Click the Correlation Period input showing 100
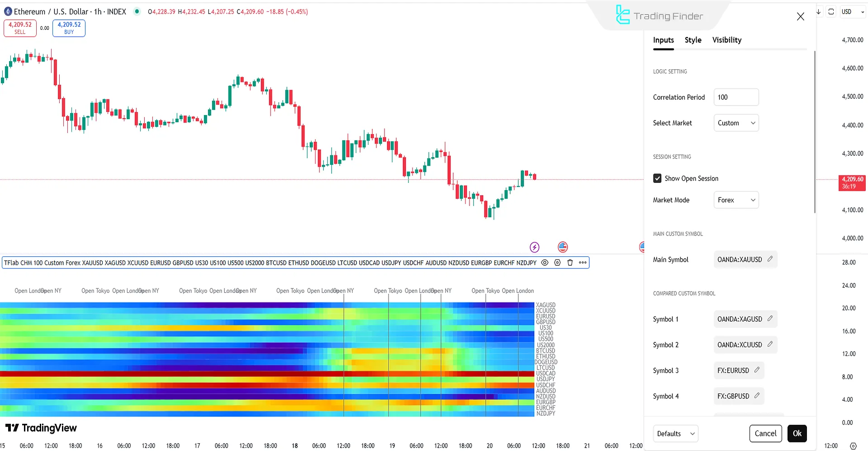 click(736, 97)
